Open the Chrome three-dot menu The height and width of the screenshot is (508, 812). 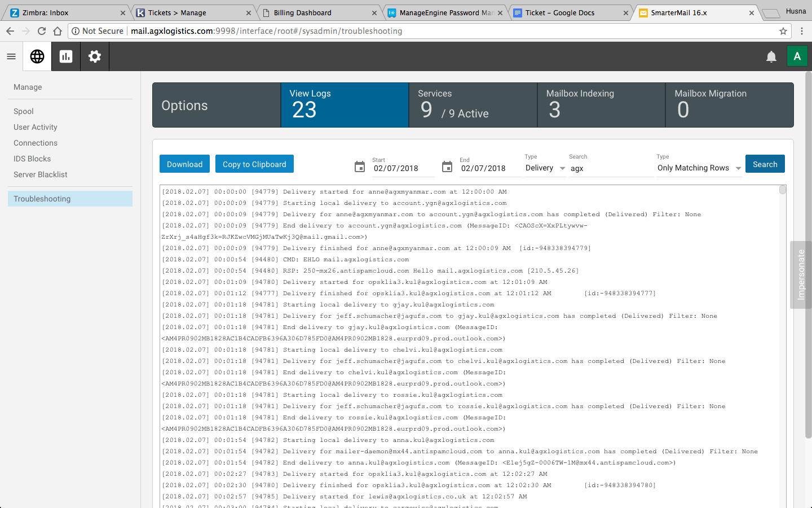(x=802, y=31)
